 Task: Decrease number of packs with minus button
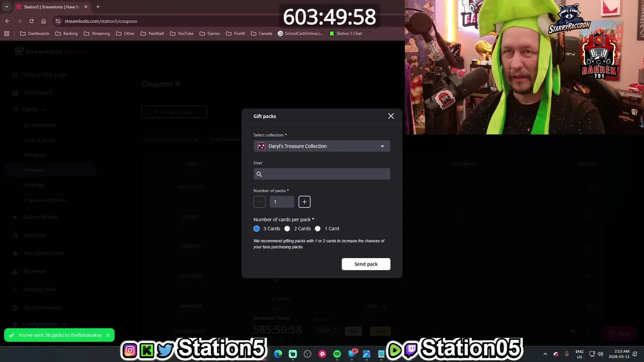pyautogui.click(x=260, y=202)
